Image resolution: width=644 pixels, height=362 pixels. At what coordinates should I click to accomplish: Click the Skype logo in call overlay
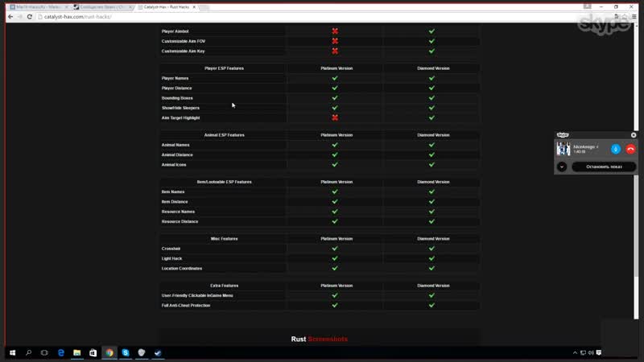pos(563,135)
